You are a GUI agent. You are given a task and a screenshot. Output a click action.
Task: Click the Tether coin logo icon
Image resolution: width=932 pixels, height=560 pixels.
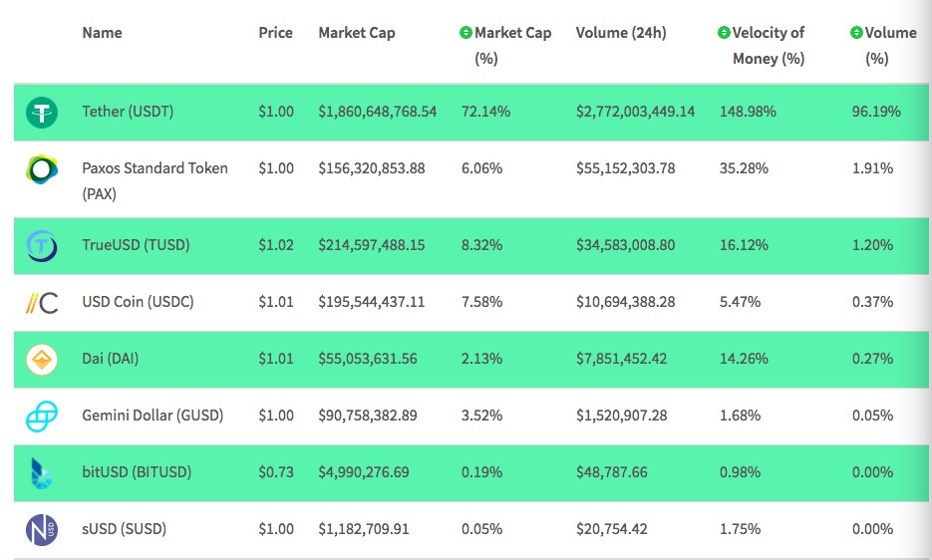click(x=42, y=113)
